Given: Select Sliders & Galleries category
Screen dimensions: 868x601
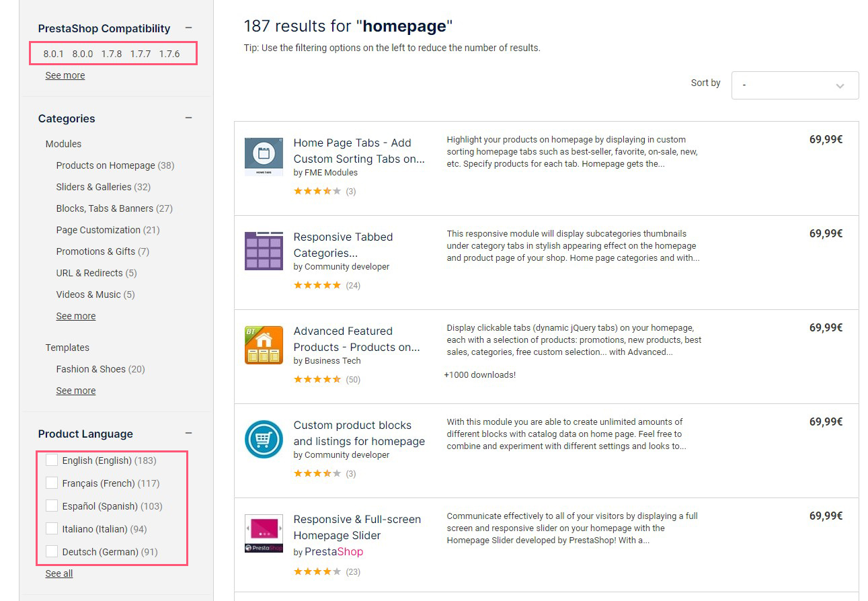Looking at the screenshot, I should coord(104,187).
